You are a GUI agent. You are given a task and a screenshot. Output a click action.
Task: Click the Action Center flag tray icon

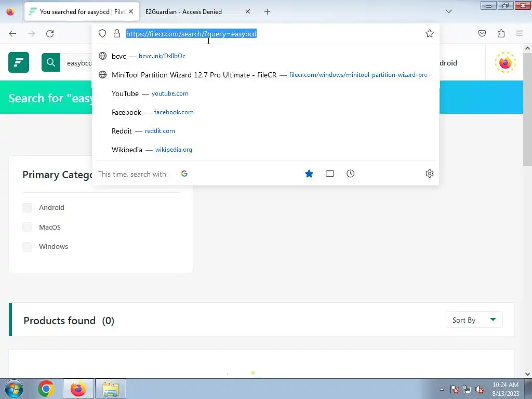pyautogui.click(x=455, y=389)
